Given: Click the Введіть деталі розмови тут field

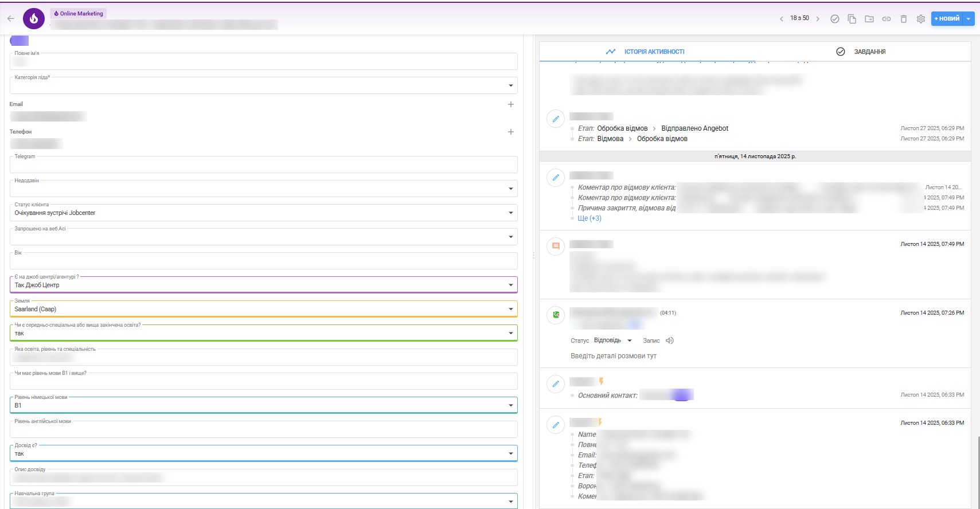Looking at the screenshot, I should (x=614, y=356).
